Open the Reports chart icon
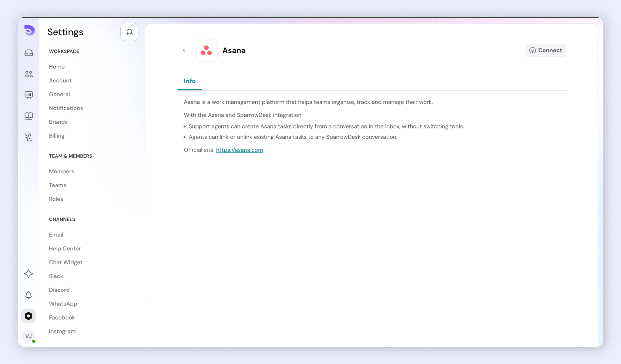621x364 pixels. pos(29,95)
